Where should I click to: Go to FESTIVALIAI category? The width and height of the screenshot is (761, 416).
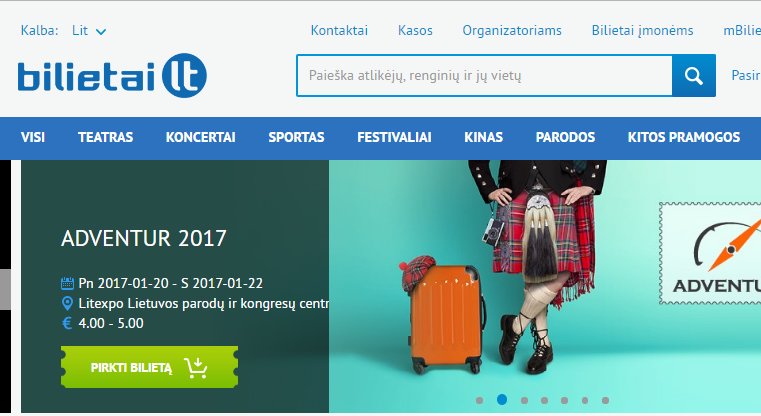coord(394,137)
